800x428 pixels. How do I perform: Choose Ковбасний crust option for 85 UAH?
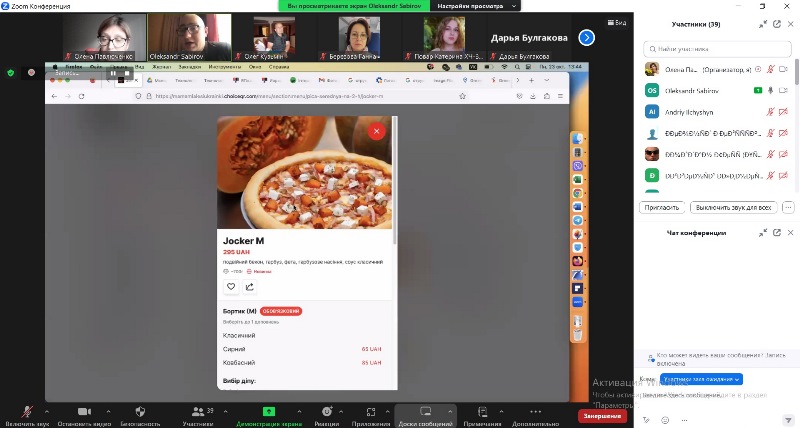(x=302, y=363)
